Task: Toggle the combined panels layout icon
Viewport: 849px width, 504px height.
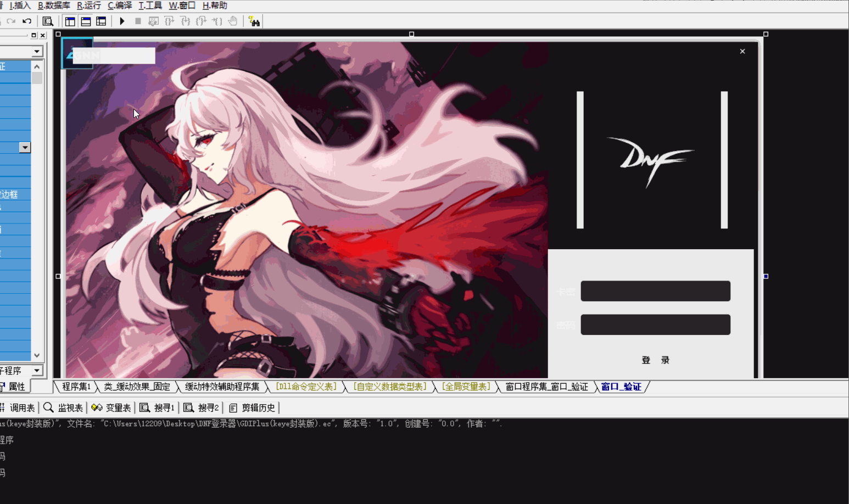Action: (101, 21)
